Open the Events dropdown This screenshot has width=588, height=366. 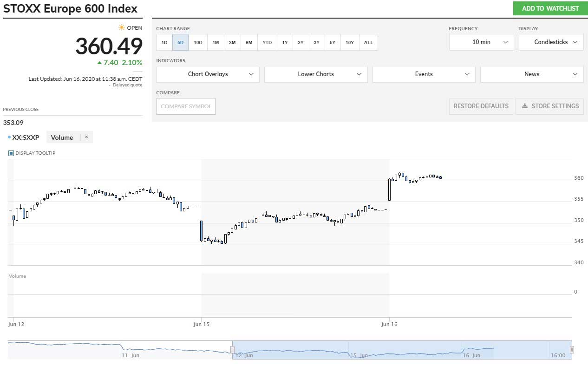(424, 74)
